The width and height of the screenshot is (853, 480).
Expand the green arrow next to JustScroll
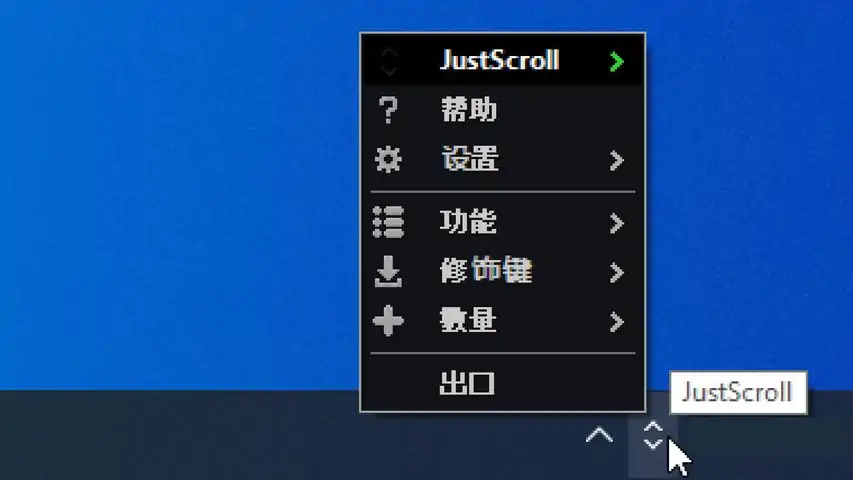pos(616,61)
